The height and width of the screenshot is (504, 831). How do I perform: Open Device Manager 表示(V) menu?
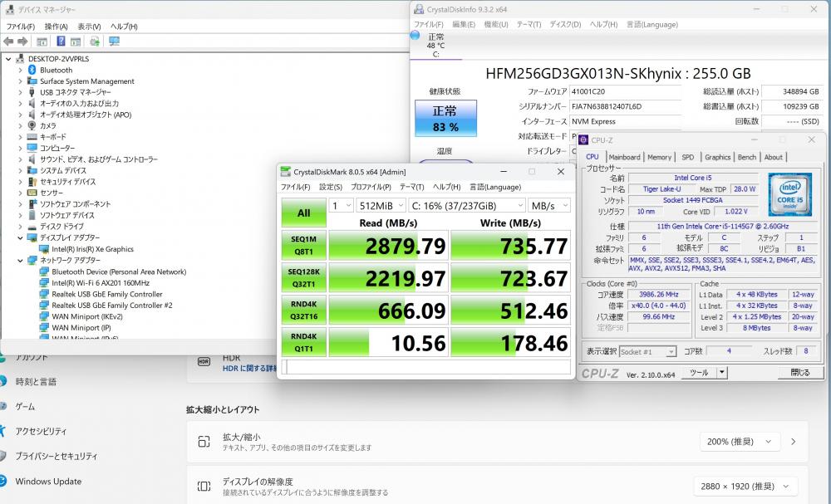click(89, 26)
